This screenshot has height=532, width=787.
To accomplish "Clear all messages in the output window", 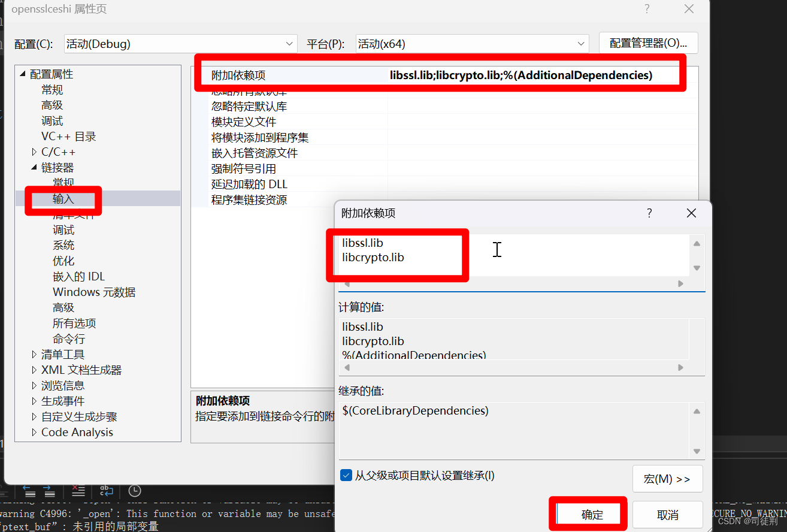I will click(78, 491).
